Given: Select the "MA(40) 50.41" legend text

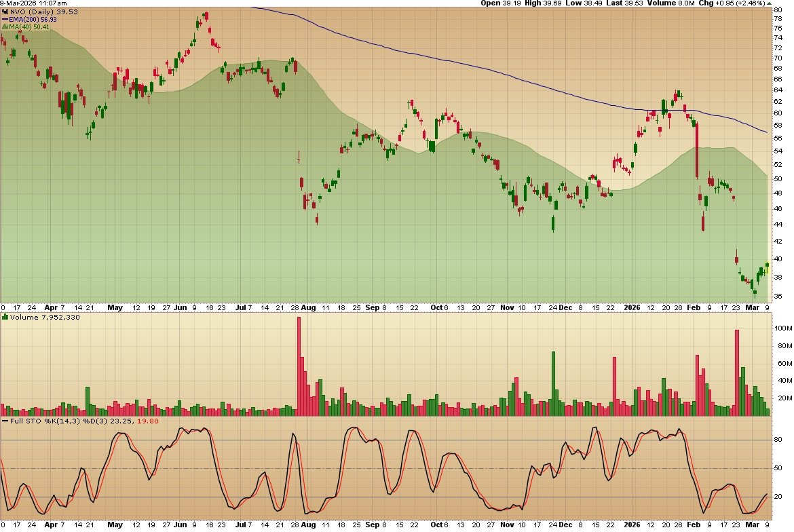Looking at the screenshot, I should pos(29,27).
